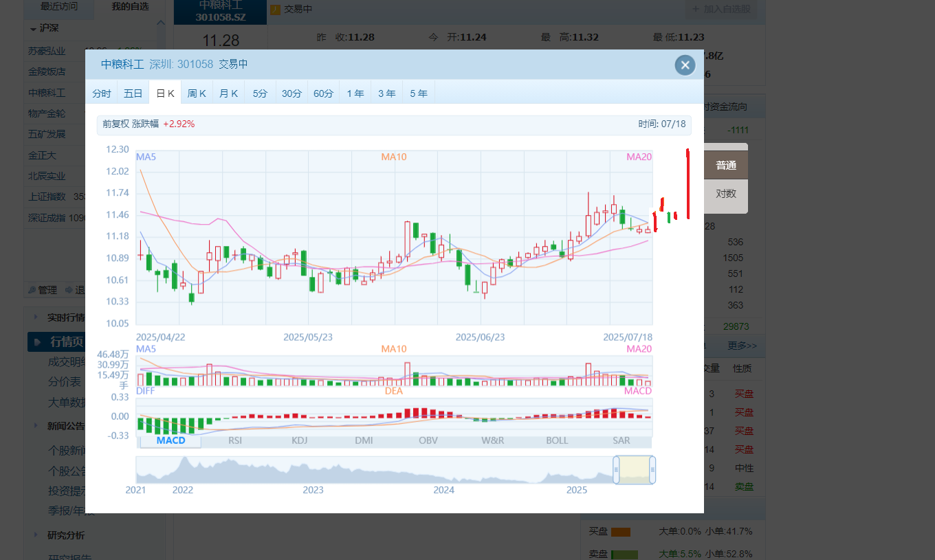Click right handle of timeline range slider

coord(652,470)
